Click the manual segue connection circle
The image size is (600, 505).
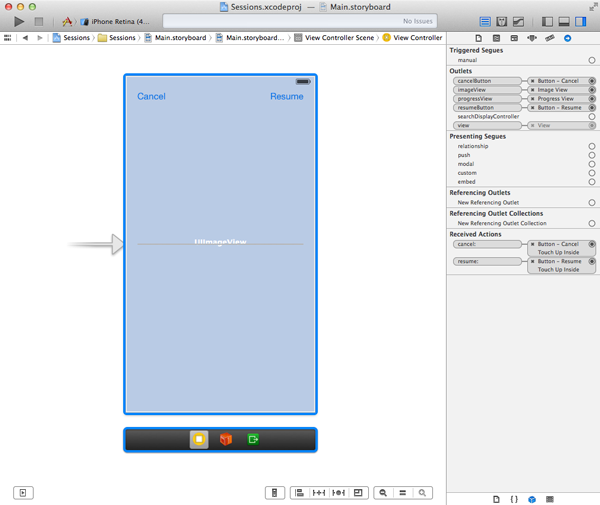point(592,60)
